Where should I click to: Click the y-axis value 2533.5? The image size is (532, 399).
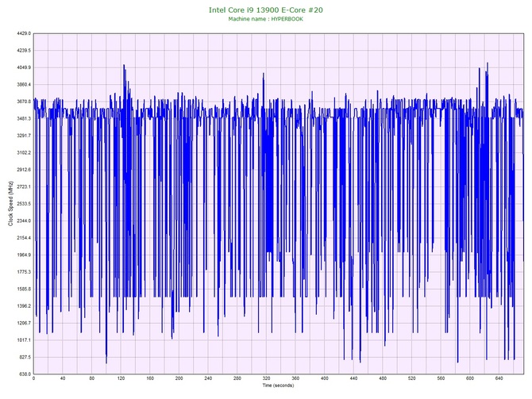pos(24,204)
